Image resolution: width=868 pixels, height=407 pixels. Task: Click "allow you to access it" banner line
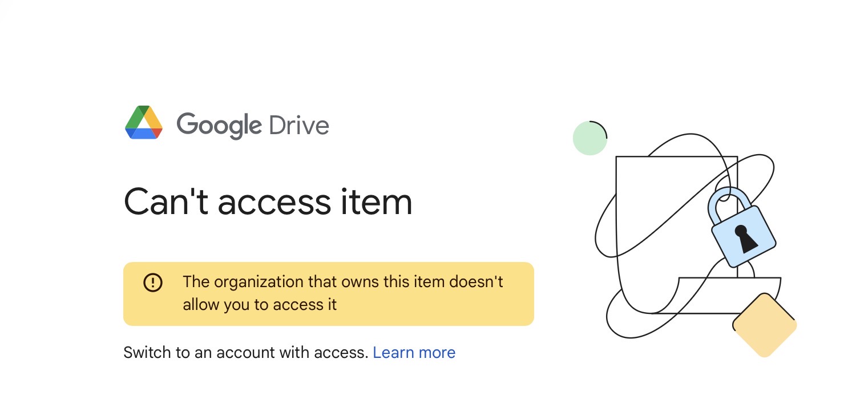click(260, 305)
